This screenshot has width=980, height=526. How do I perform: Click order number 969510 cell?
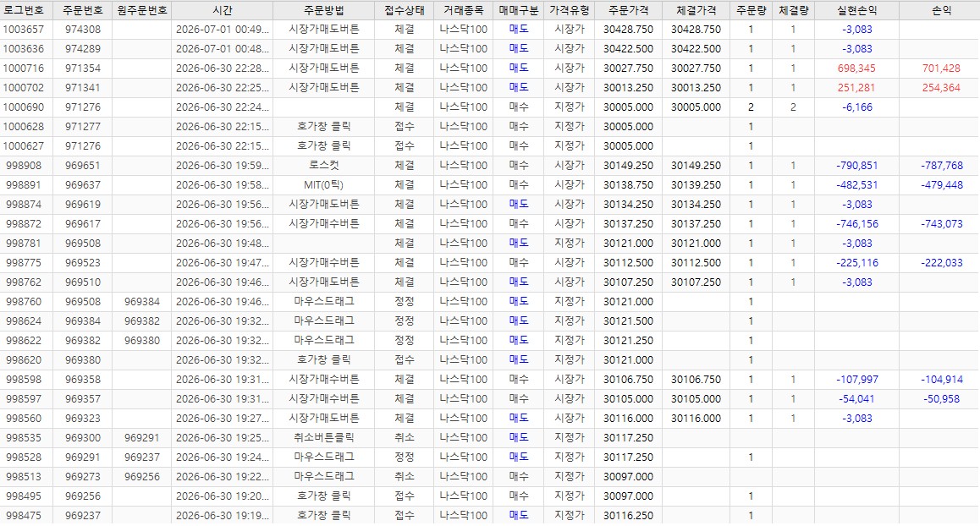click(x=82, y=282)
